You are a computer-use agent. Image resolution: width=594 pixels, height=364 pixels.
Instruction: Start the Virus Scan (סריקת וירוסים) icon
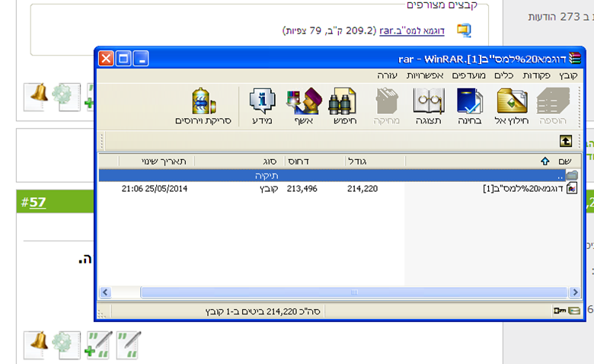coord(203,106)
